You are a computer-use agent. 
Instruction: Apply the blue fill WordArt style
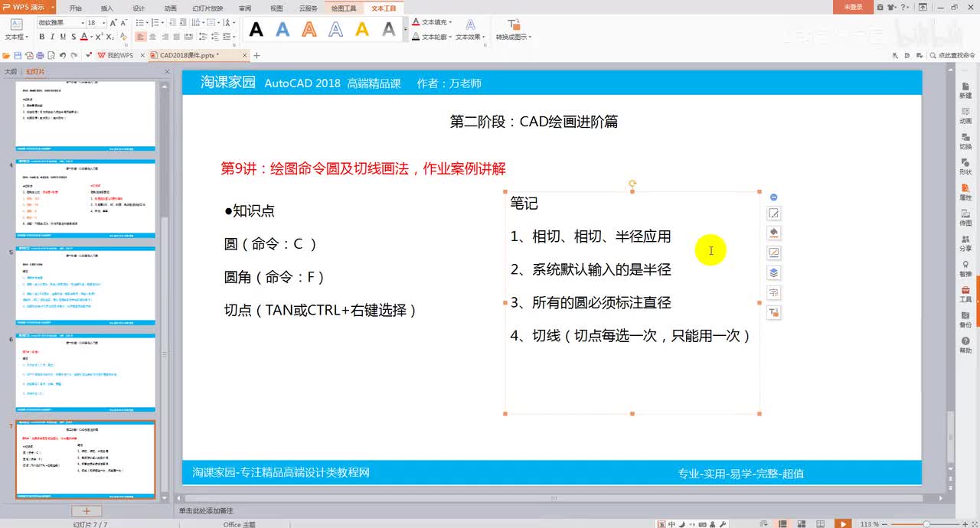click(x=283, y=30)
